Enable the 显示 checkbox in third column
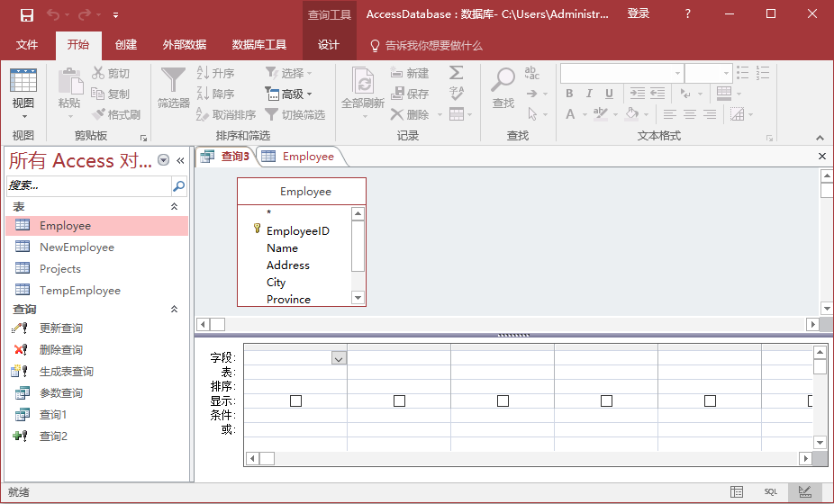 click(503, 400)
